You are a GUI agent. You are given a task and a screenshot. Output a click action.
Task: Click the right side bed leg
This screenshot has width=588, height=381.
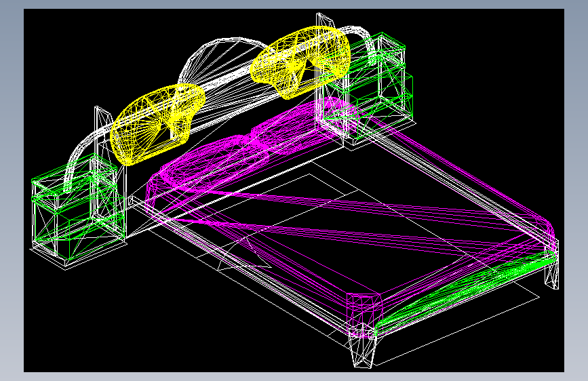pos(551,266)
